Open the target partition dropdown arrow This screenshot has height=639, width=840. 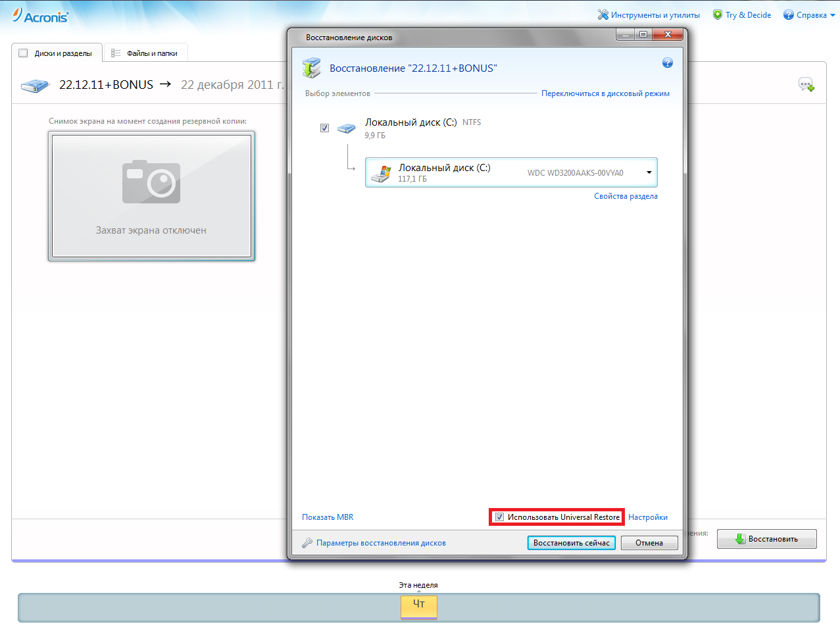pyautogui.click(x=649, y=172)
